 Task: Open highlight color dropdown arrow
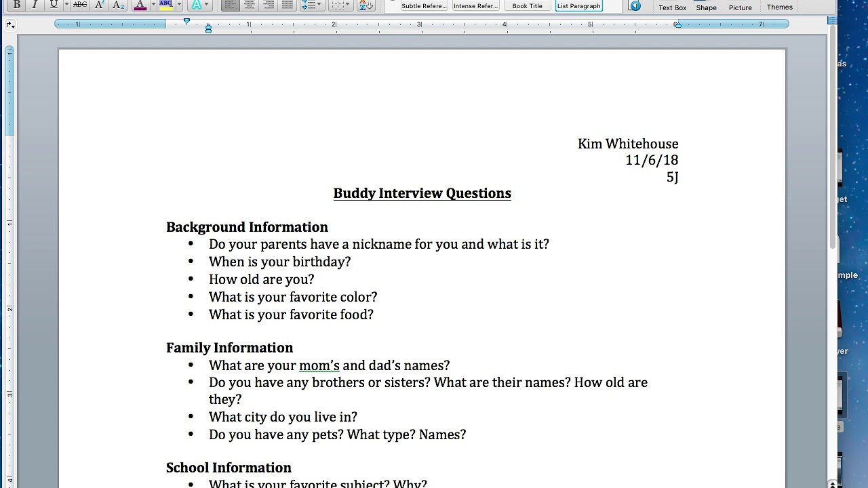(x=179, y=5)
